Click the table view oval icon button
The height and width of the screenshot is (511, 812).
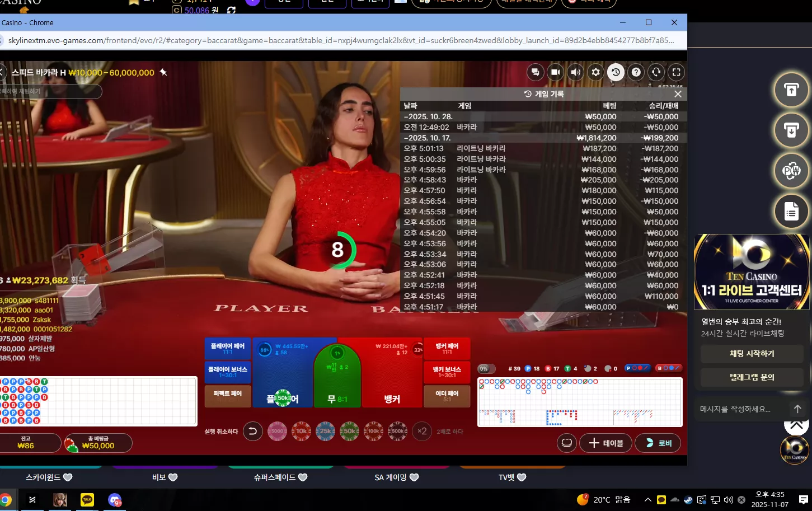(567, 443)
